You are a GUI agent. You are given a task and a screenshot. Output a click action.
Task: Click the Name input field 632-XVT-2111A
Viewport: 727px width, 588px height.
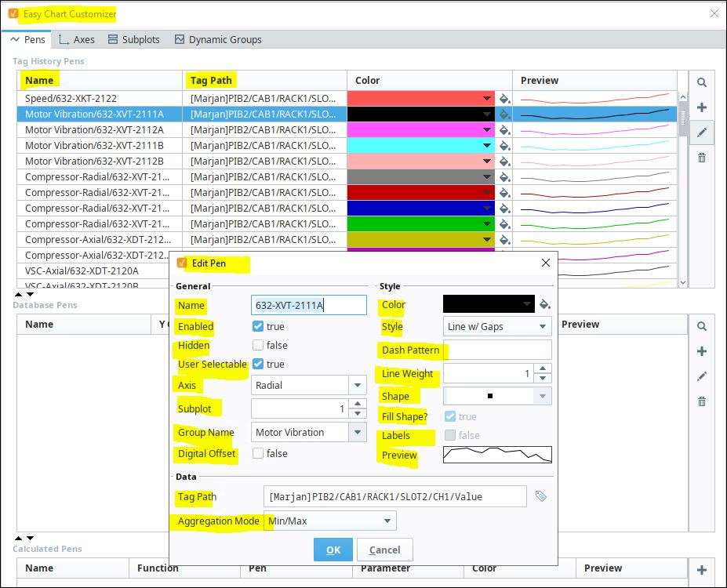[309, 305]
